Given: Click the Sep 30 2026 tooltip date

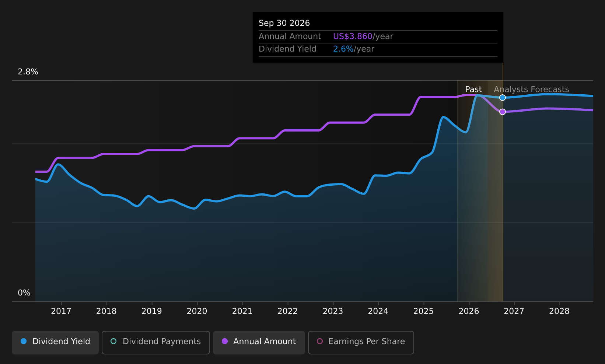Looking at the screenshot, I should coord(284,23).
